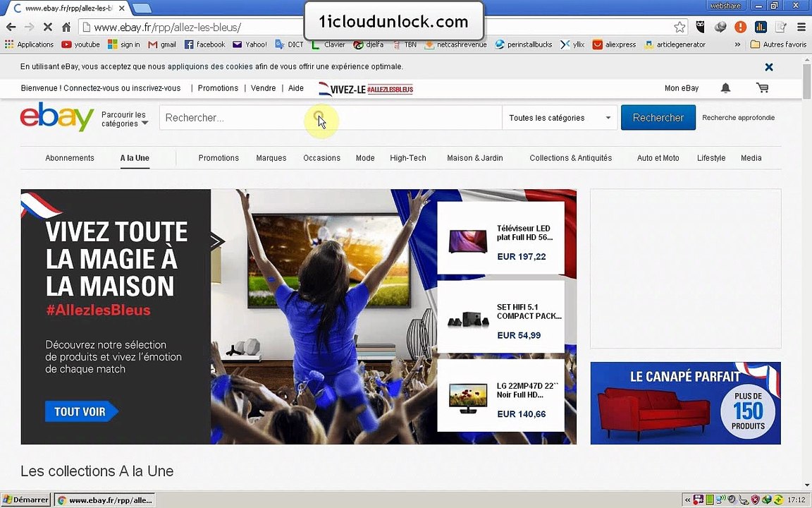This screenshot has width=812, height=508.
Task: Open the Yahoo! bookmark
Action: [x=250, y=44]
